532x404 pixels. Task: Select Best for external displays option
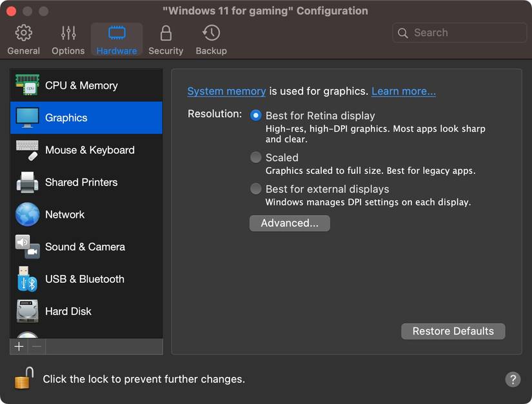coord(256,189)
